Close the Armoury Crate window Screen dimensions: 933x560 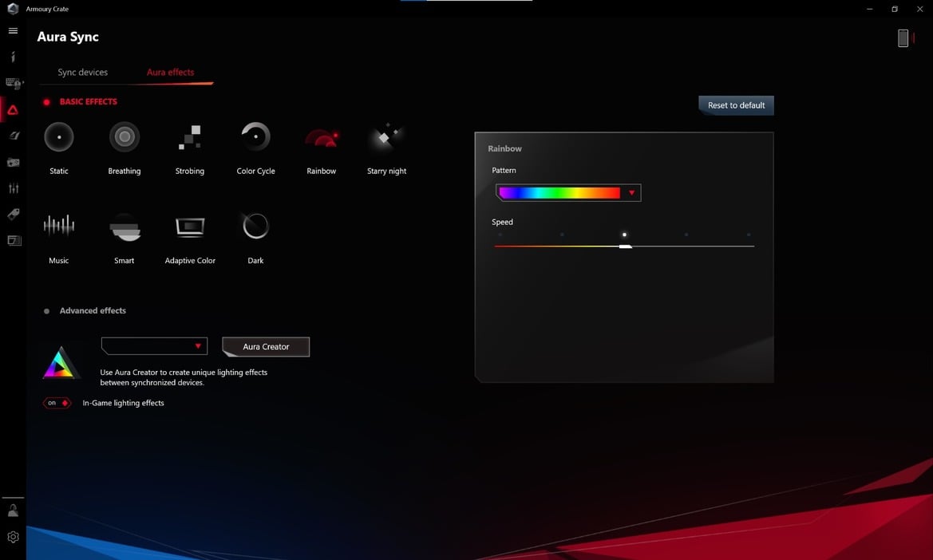(919, 9)
